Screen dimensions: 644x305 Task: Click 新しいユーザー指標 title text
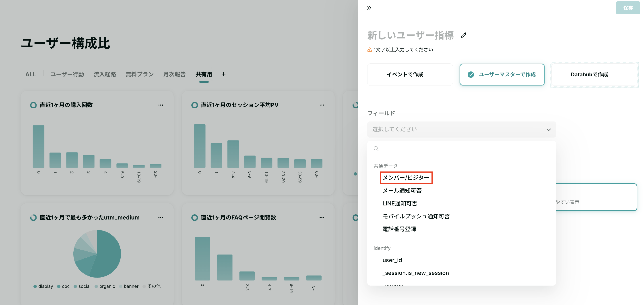410,35
